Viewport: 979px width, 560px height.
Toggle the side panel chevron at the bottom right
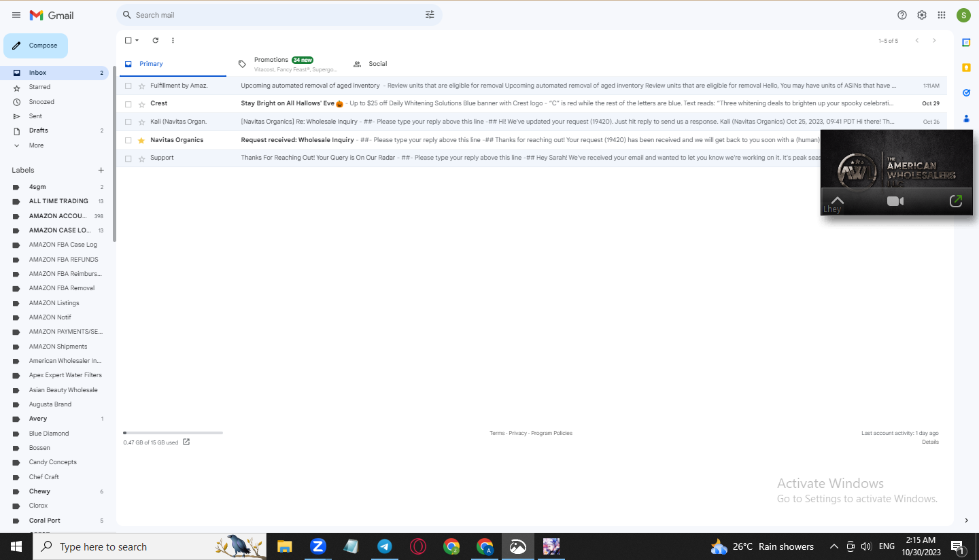[966, 521]
